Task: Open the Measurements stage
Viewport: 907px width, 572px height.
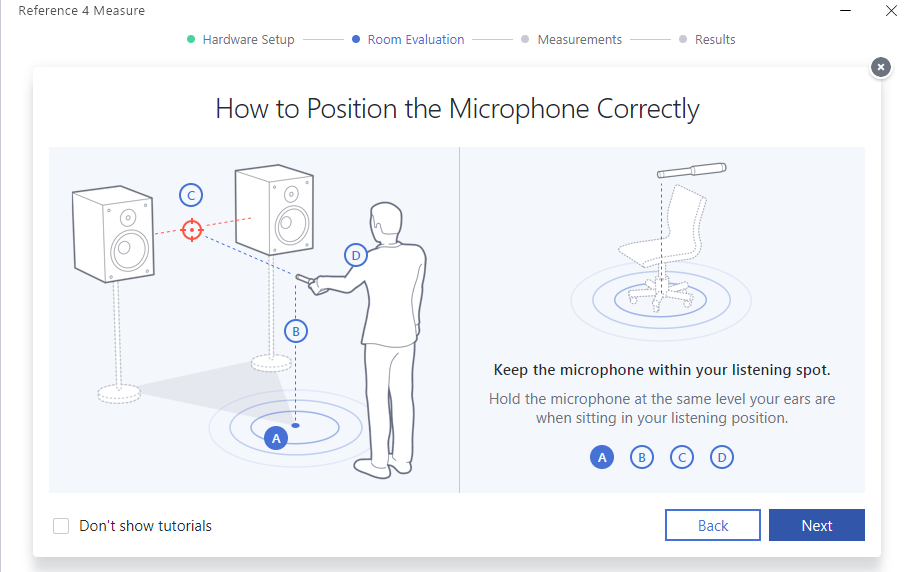Action: tap(572, 39)
